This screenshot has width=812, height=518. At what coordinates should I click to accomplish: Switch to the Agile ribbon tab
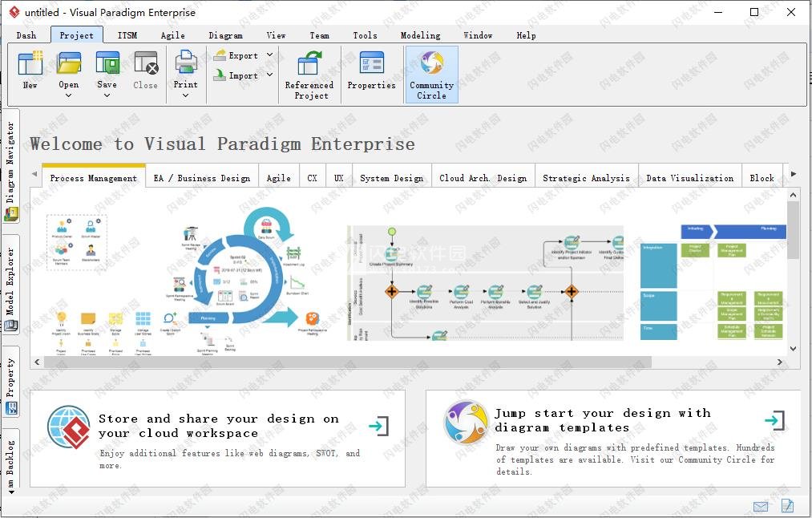click(172, 35)
